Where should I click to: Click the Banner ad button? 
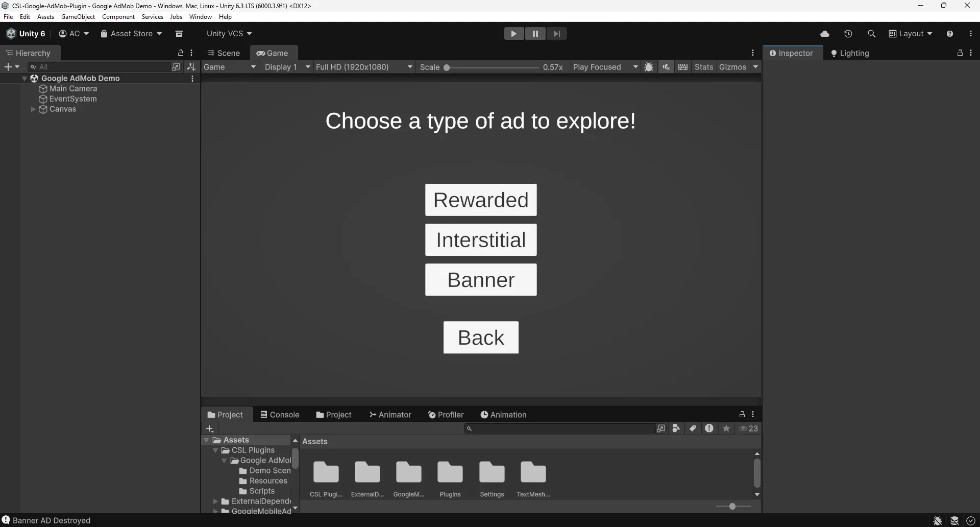pyautogui.click(x=481, y=279)
